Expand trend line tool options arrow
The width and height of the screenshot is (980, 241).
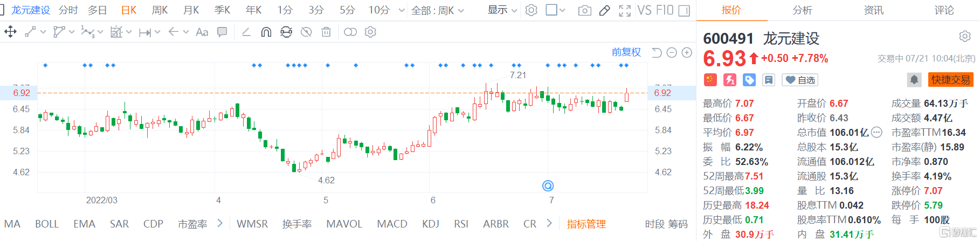coord(43,32)
